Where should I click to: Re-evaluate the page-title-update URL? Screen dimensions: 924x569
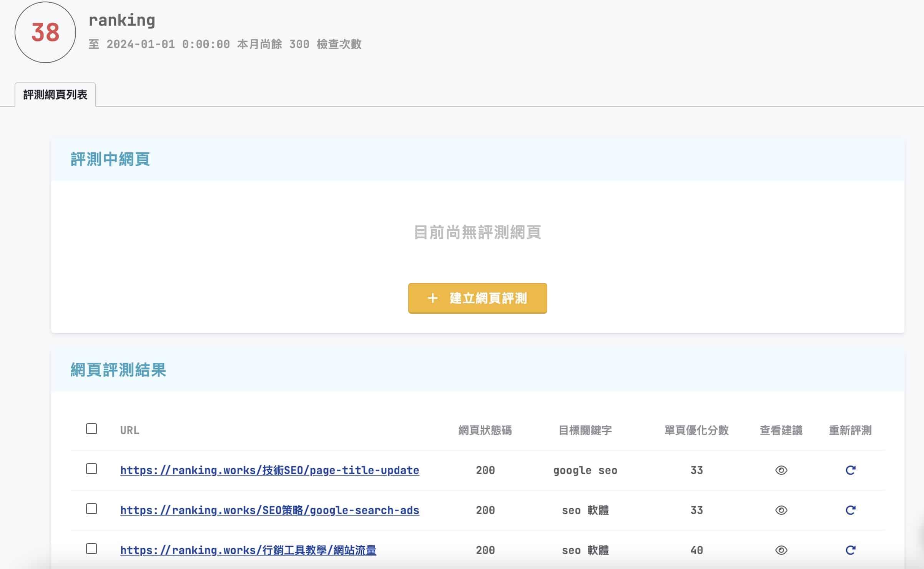(850, 470)
